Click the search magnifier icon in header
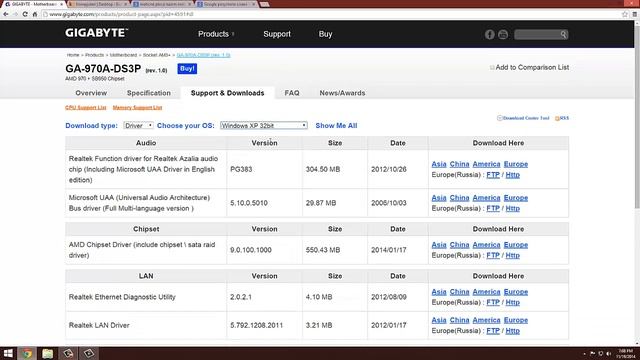The width and height of the screenshot is (640, 360). [x=563, y=35]
